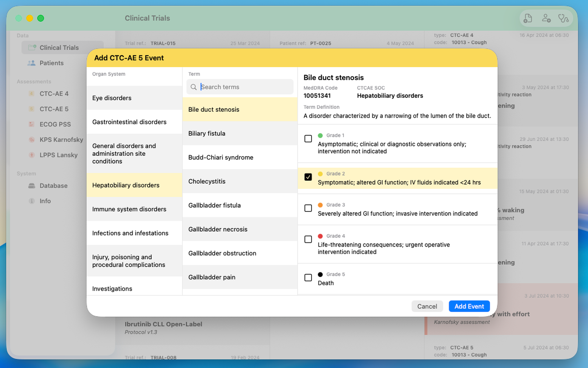Go to Database section

[62, 186]
